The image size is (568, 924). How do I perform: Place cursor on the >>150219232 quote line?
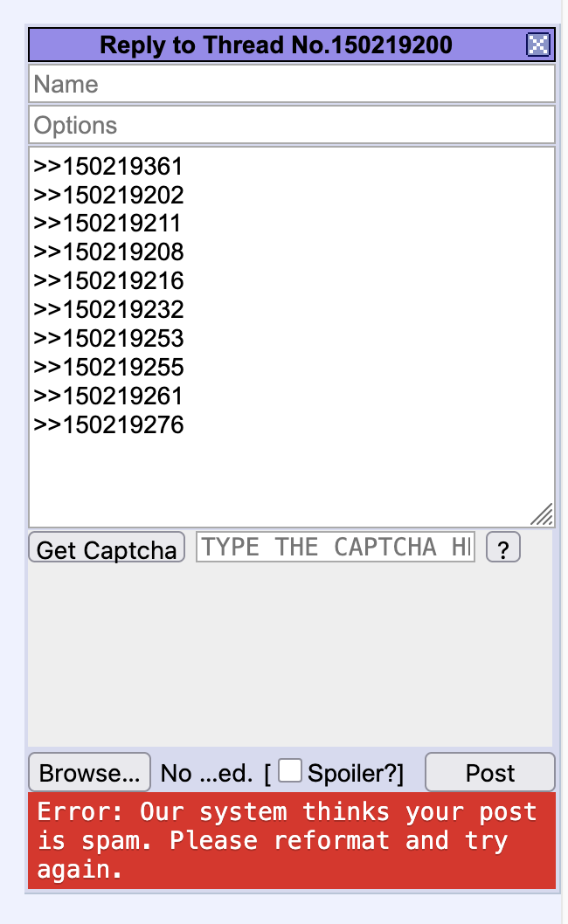click(108, 309)
